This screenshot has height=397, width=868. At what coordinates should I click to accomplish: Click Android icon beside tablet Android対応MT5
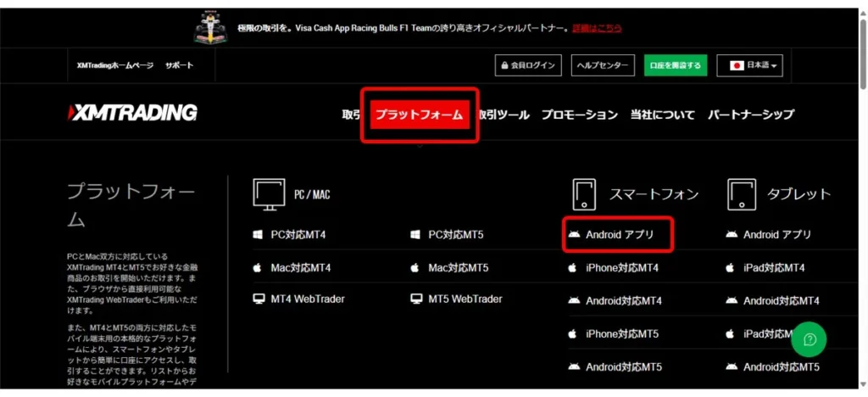click(x=732, y=366)
